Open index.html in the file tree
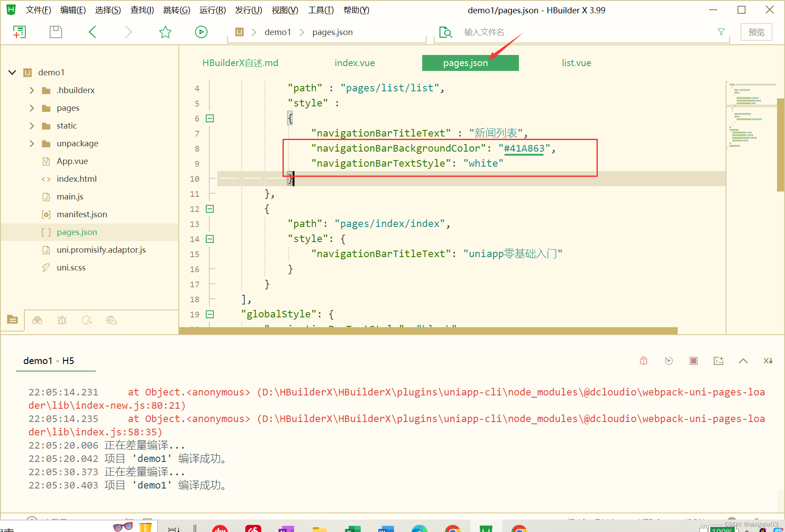Viewport: 785px width, 532px height. (x=77, y=179)
